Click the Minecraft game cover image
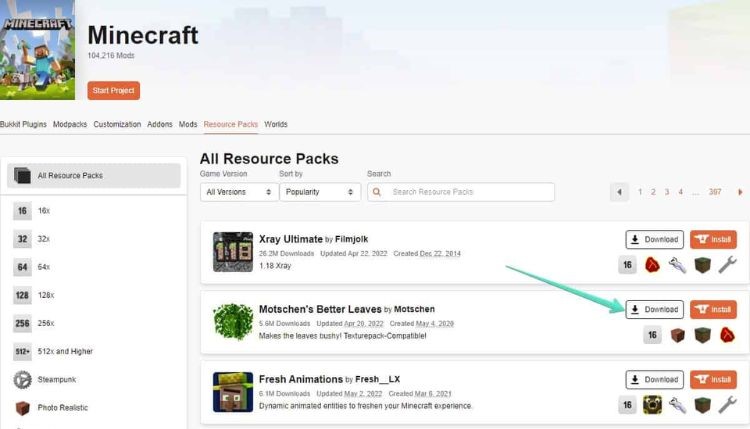750x429 pixels. click(37, 50)
